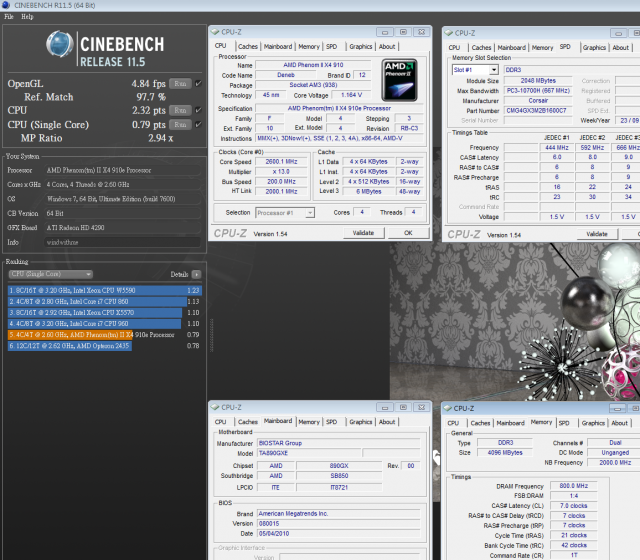This screenshot has height=560, width=640.
Task: Select ranking row Intel Core i7 CPU 960
Action: 104,323
